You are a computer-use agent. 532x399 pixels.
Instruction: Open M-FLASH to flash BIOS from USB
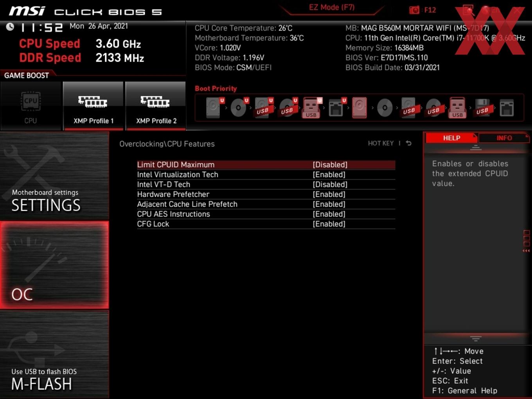(54, 354)
